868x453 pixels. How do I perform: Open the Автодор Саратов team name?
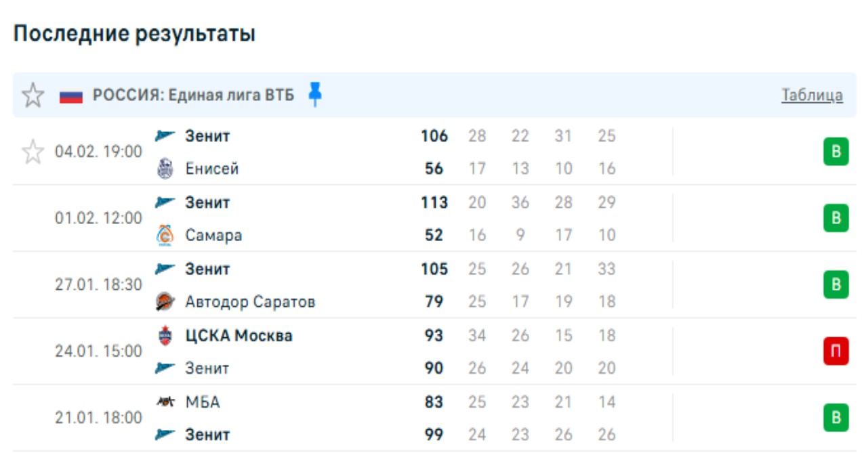click(250, 301)
